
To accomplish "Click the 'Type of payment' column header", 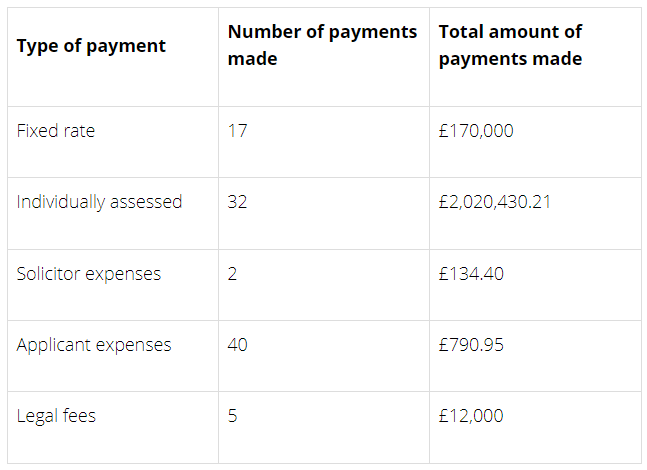I will click(91, 46).
